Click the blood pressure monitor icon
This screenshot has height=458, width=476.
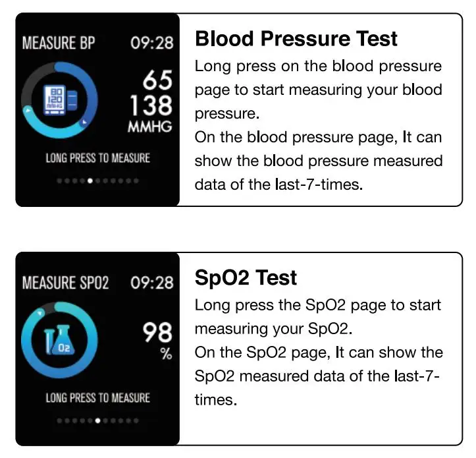(x=60, y=100)
